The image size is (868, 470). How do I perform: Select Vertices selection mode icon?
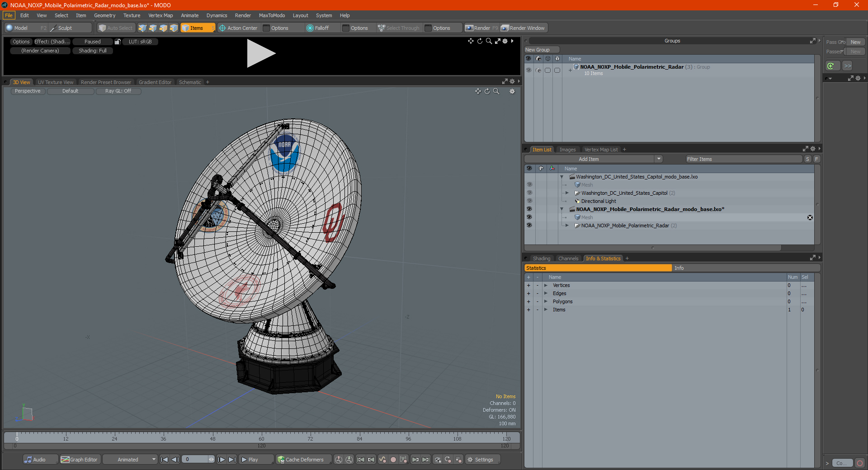point(142,28)
